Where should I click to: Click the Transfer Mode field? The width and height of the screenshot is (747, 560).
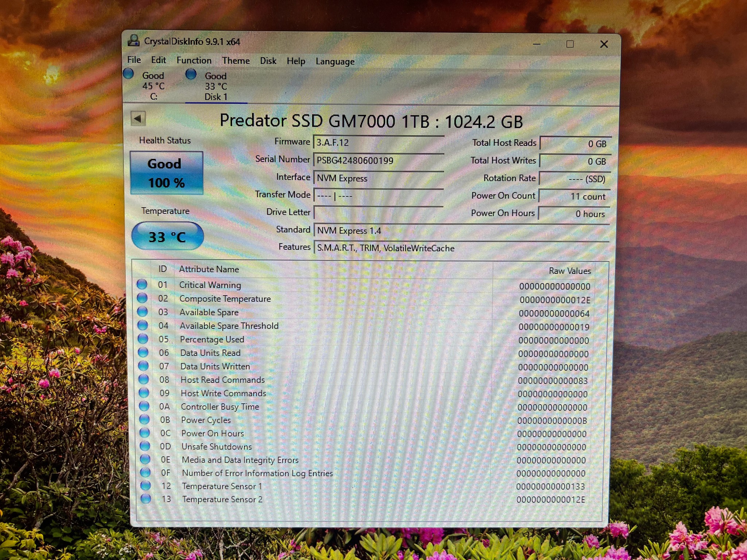click(379, 195)
